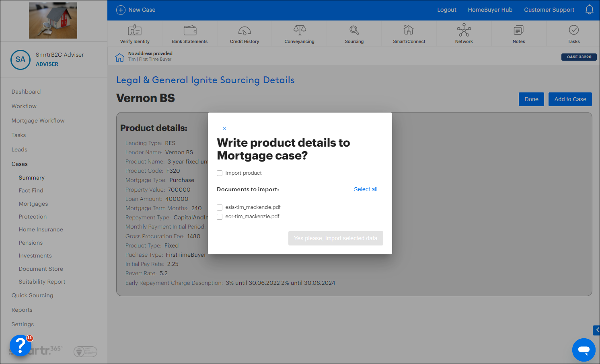This screenshot has height=364, width=600.
Task: Open Conveyancing scales icon
Action: click(300, 30)
